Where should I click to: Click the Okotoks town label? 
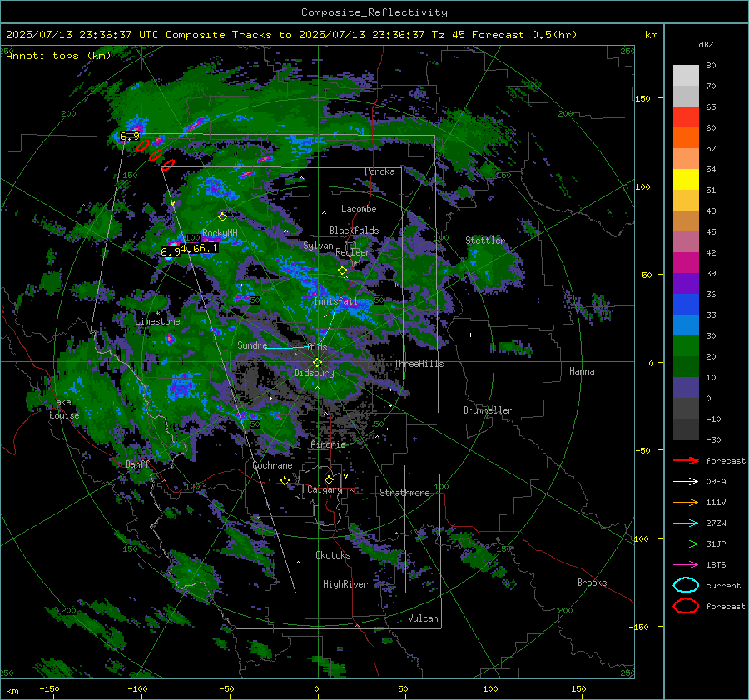point(333,555)
